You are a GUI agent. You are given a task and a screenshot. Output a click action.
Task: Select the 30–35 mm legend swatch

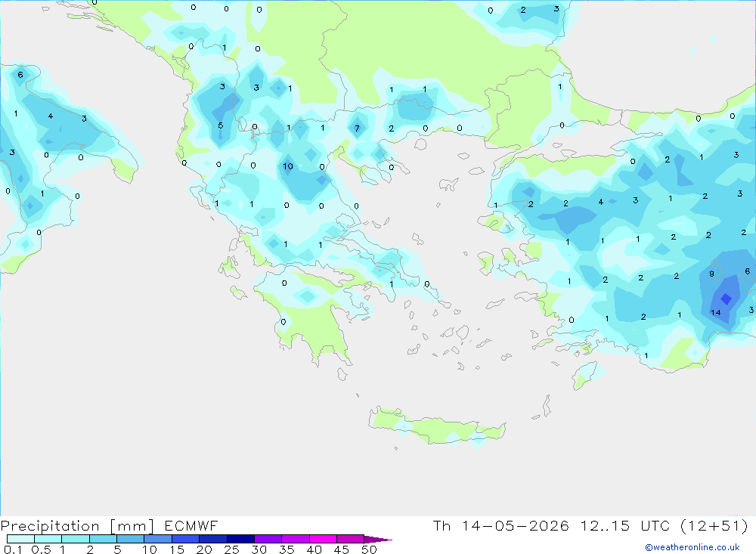pyautogui.click(x=268, y=539)
